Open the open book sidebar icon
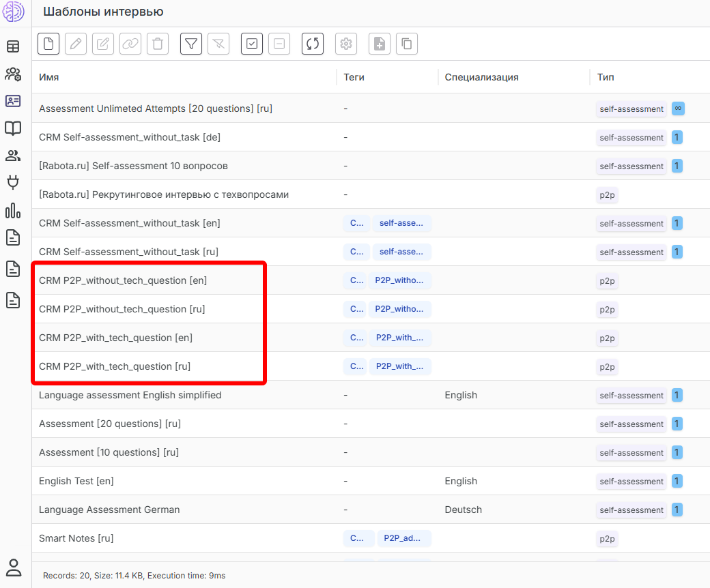This screenshot has width=710, height=588. 13,128
